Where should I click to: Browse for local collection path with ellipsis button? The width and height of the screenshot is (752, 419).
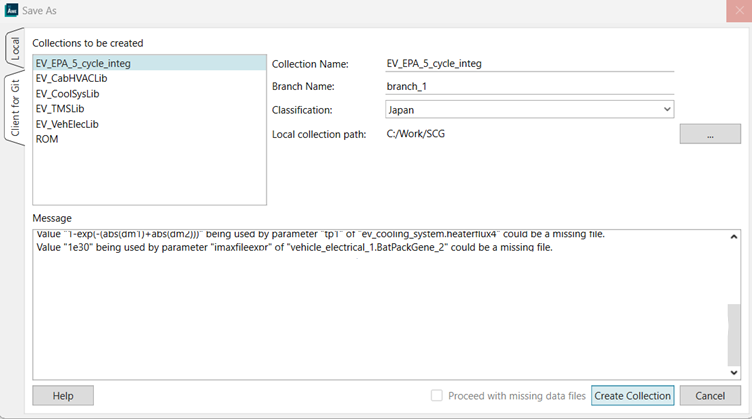710,134
